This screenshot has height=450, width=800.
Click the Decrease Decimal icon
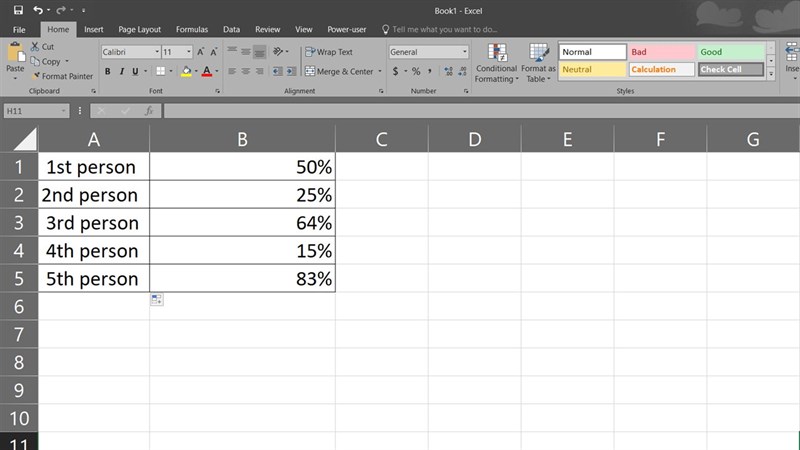point(462,71)
